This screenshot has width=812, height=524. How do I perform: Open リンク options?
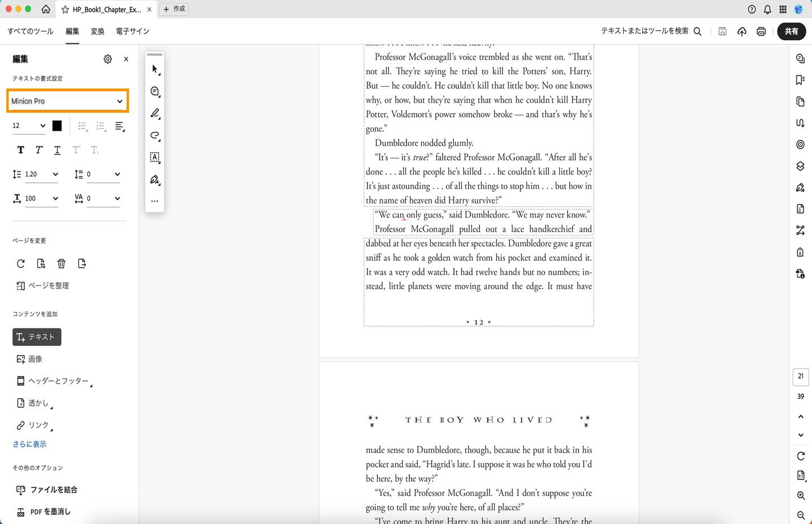click(34, 425)
